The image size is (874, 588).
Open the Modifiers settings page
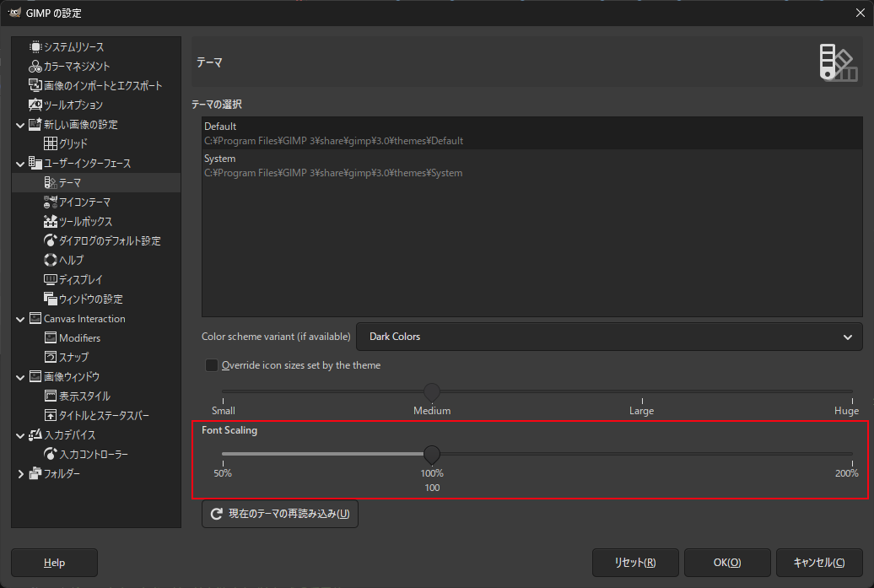(79, 338)
